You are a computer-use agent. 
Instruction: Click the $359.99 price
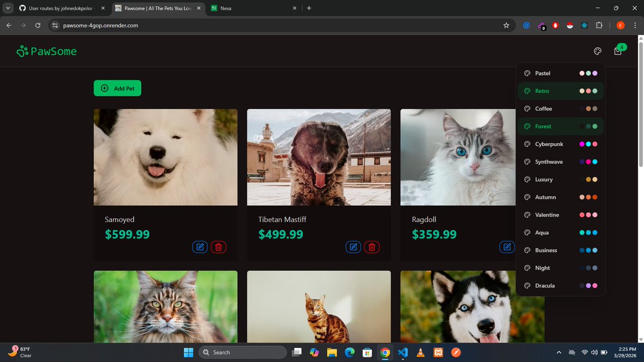(434, 234)
